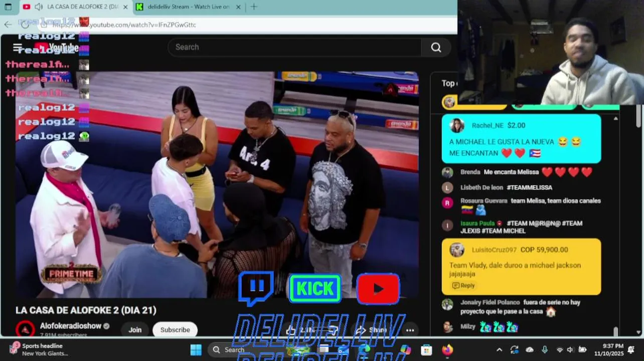644x361 pixels.
Task: Open volume speaker tray icon
Action: [x=570, y=349]
